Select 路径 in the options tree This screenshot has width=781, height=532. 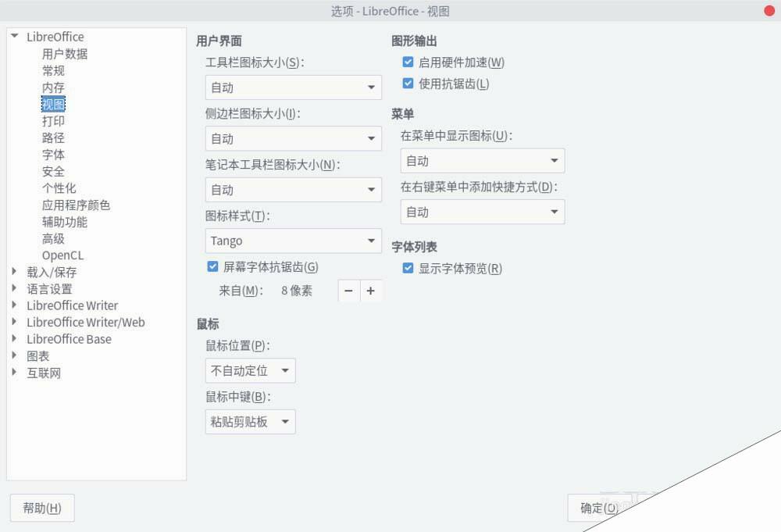[x=53, y=138]
